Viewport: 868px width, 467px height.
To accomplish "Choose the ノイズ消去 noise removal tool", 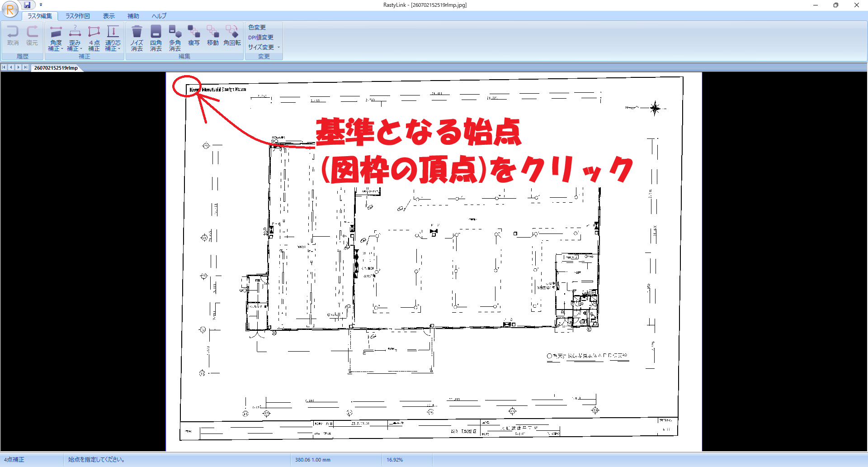I will tap(137, 38).
